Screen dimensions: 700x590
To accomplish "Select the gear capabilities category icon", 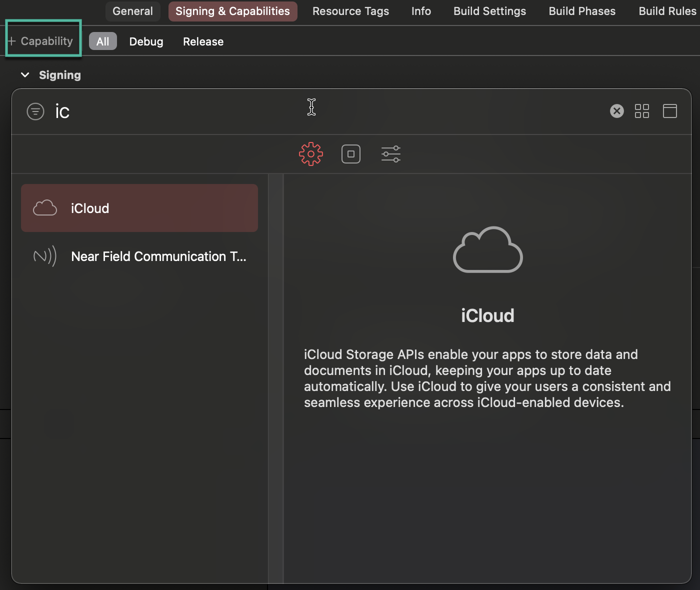I will click(310, 154).
